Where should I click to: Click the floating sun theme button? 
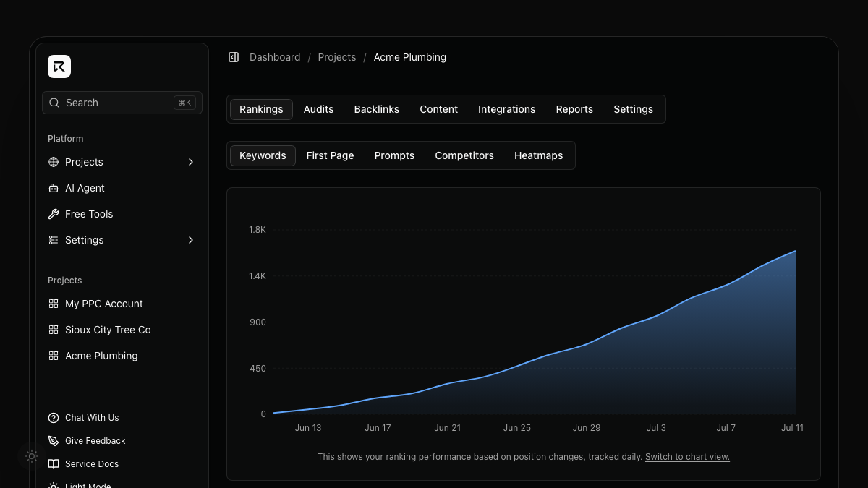click(x=32, y=456)
